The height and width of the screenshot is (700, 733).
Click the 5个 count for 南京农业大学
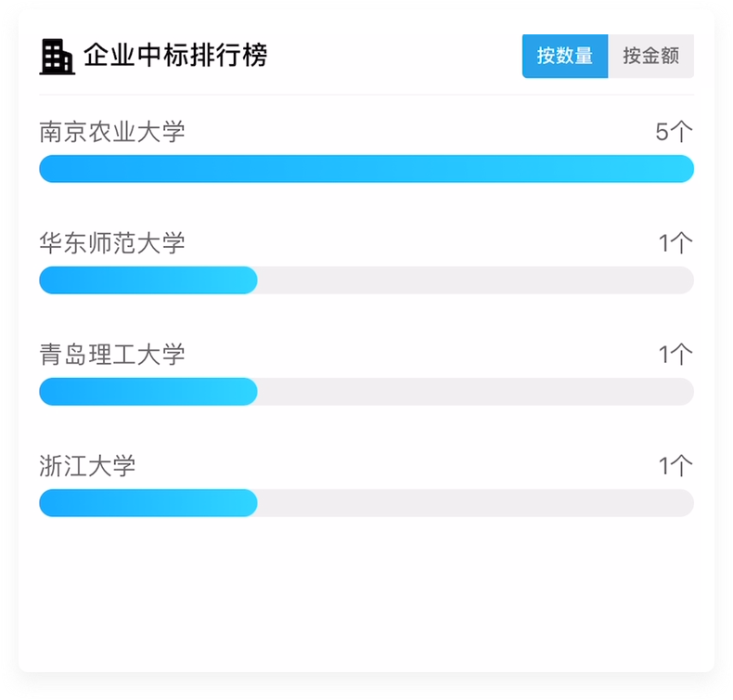(x=674, y=132)
